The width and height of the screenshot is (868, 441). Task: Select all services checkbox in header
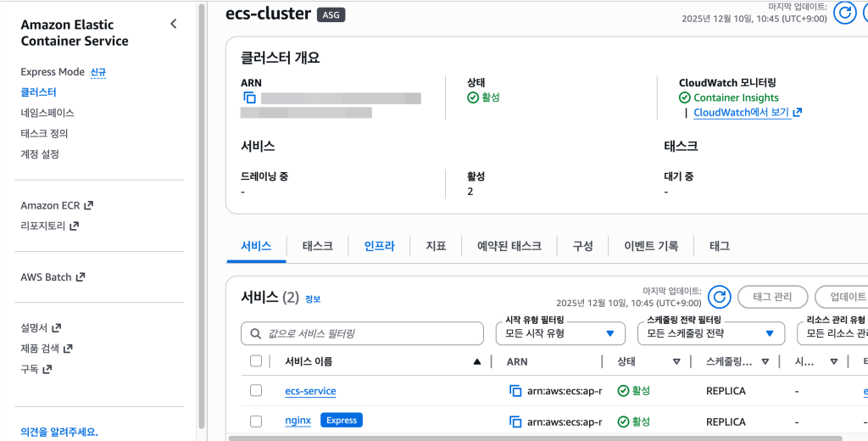[x=256, y=361]
